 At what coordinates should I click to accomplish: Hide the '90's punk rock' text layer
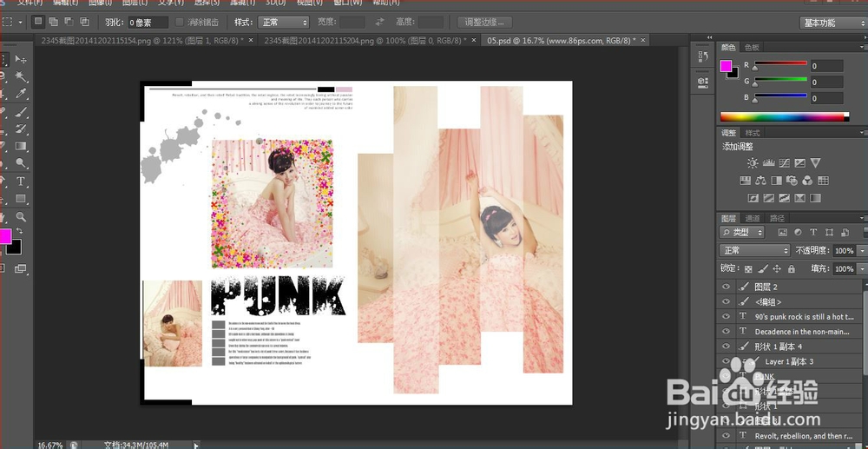point(725,316)
